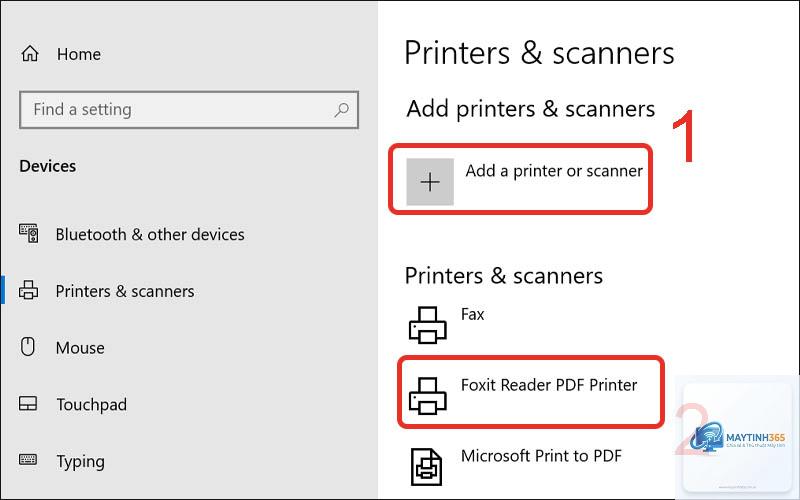800x500 pixels.
Task: Click the Bluetooth & other devices icon
Action: pos(29,233)
